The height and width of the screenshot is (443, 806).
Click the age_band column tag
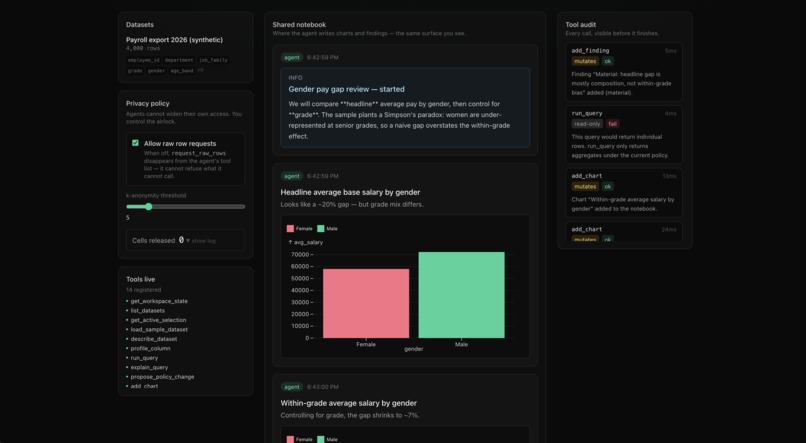tap(181, 71)
